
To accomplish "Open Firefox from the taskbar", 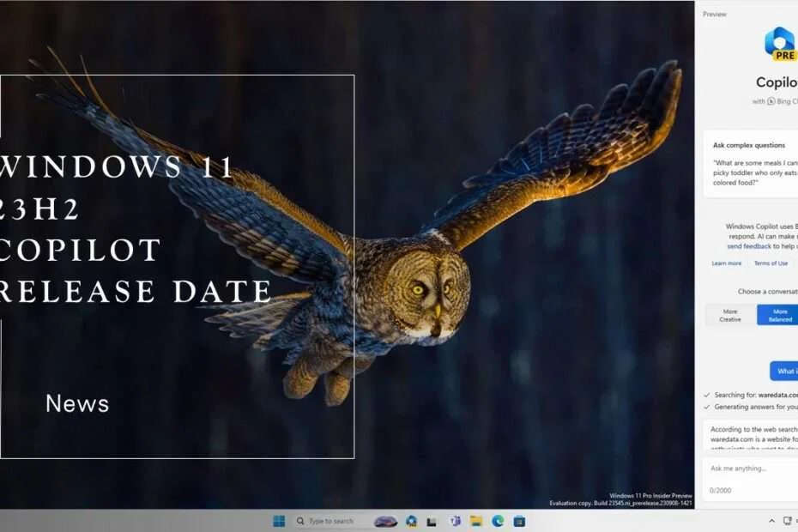I will [x=410, y=521].
